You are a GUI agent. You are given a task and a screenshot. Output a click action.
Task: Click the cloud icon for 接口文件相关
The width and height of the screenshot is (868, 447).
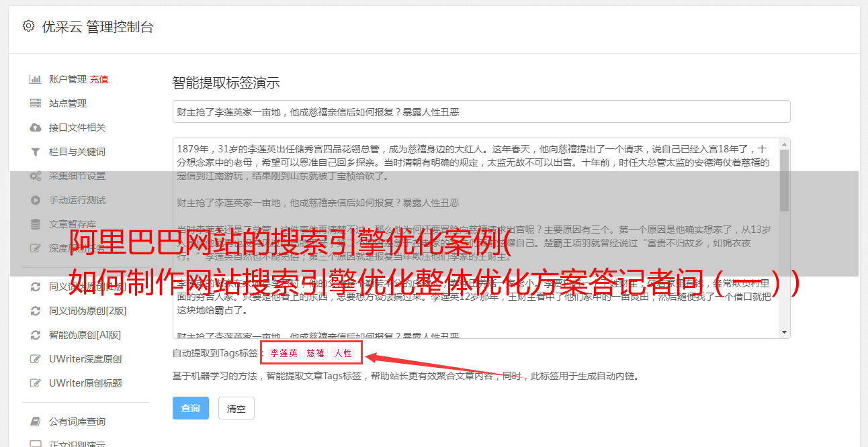[x=36, y=128]
